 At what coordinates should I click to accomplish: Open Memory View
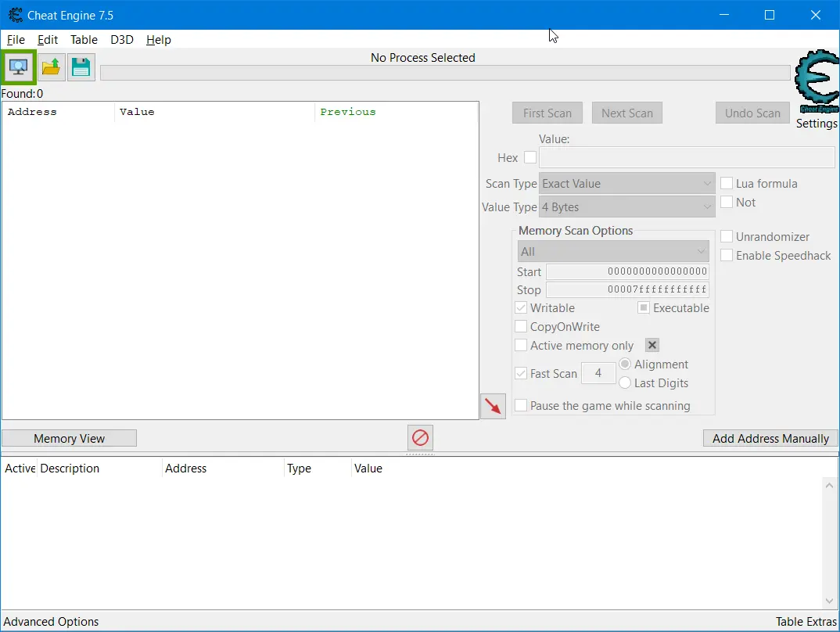pyautogui.click(x=69, y=438)
